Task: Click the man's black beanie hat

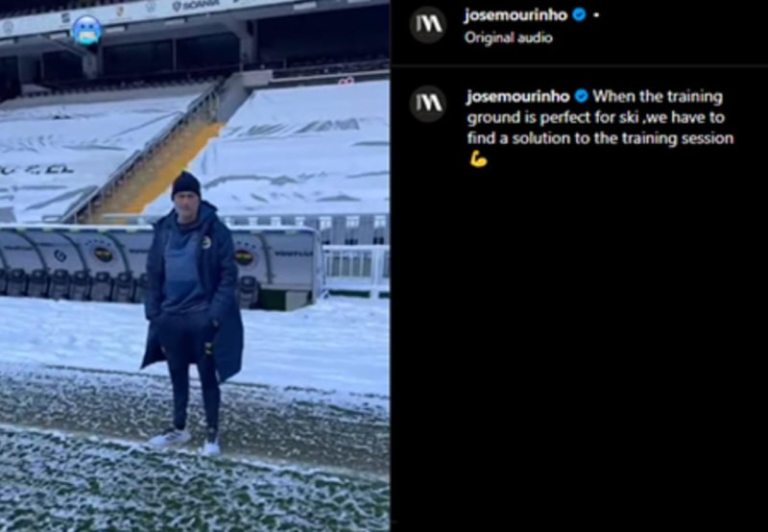Action: (x=186, y=184)
